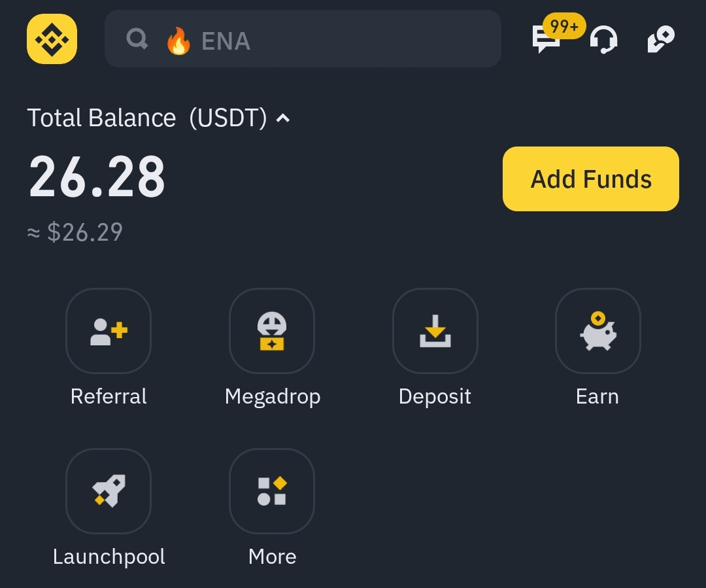The height and width of the screenshot is (588, 706).
Task: Tap the Megadrop text label
Action: coord(272,396)
